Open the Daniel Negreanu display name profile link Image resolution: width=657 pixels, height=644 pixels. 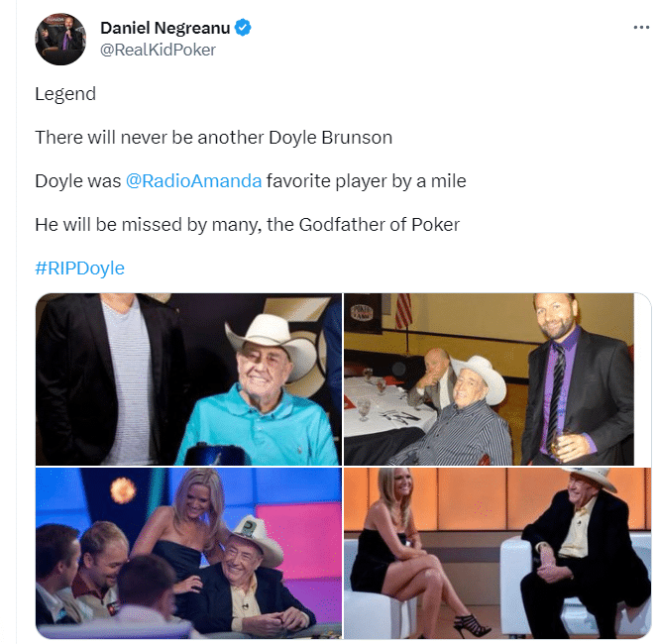click(x=165, y=28)
